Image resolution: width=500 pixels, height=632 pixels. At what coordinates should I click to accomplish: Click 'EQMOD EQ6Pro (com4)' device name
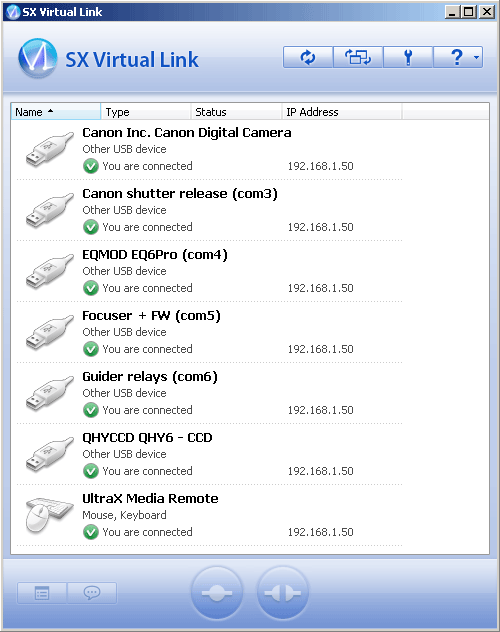tap(155, 255)
